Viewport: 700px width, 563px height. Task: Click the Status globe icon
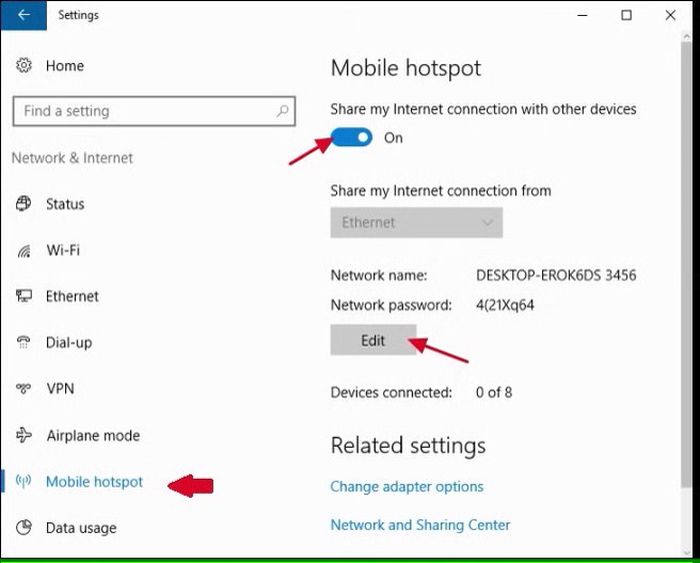coord(24,204)
